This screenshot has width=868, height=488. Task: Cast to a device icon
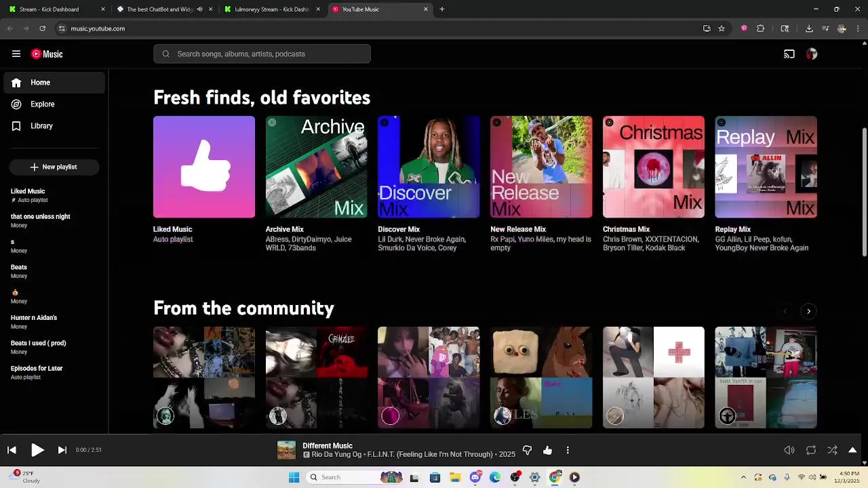coord(789,54)
